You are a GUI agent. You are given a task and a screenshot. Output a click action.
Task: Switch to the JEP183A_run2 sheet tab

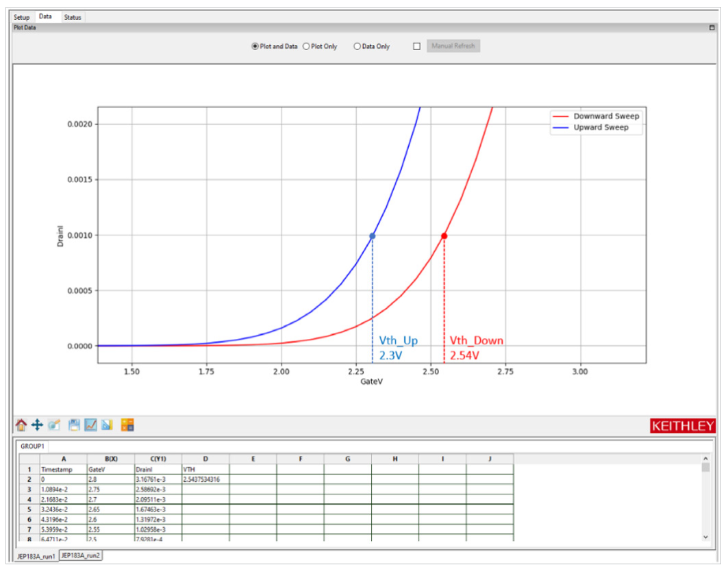click(x=81, y=555)
